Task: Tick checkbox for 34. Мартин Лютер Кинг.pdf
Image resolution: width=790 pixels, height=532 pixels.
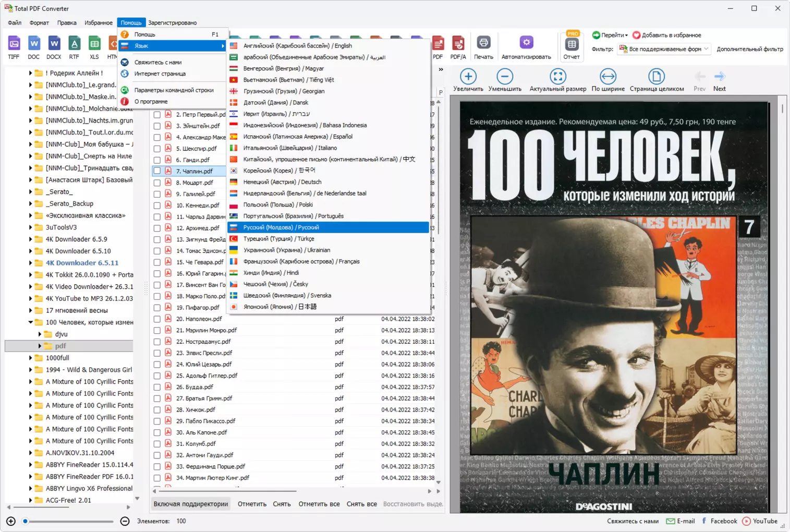Action: 157,478
